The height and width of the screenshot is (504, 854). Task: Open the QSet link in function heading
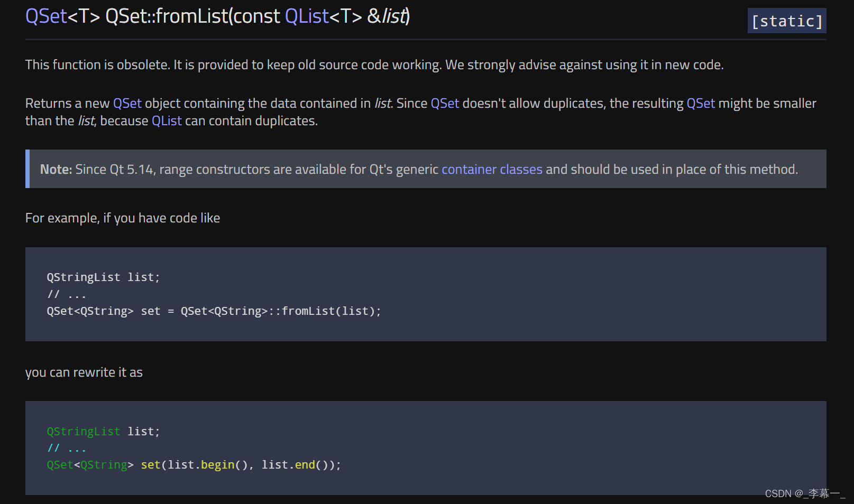tap(47, 16)
